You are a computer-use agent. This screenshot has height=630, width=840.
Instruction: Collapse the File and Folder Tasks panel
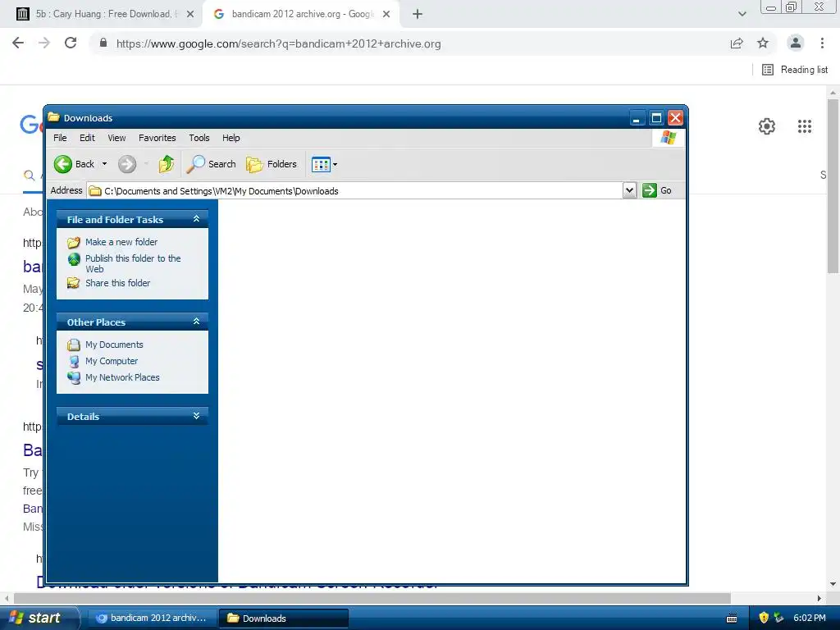196,219
